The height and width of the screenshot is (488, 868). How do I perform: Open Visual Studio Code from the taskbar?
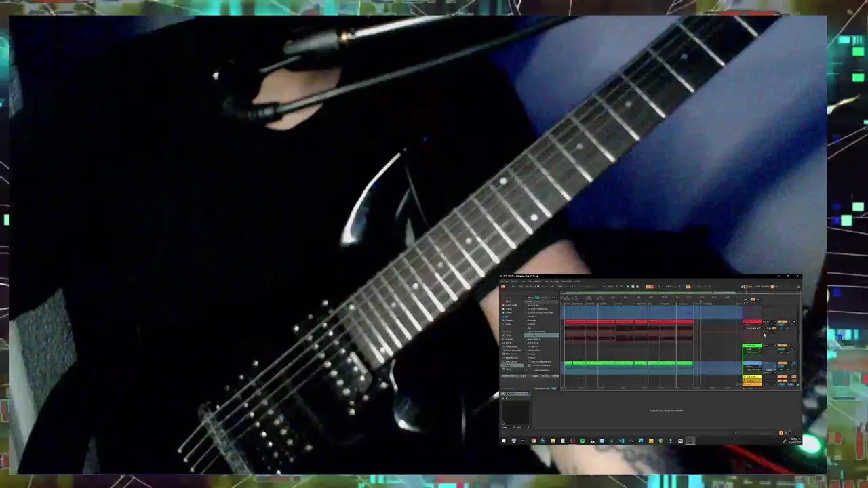pos(622,441)
